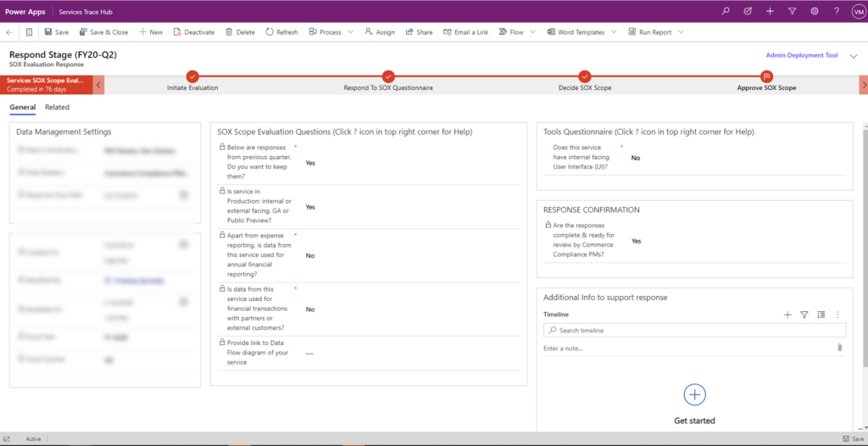
Task: Click Save in the status bar
Action: coord(853,439)
